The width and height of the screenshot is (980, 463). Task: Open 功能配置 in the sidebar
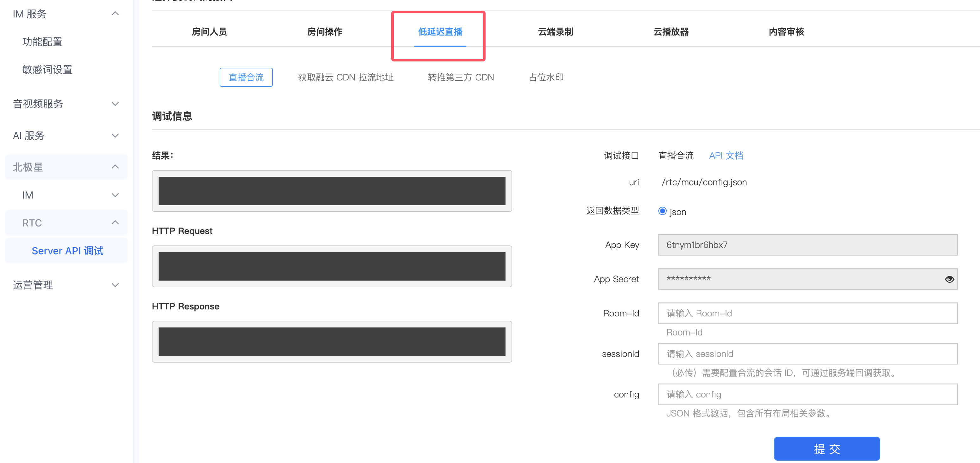click(42, 41)
